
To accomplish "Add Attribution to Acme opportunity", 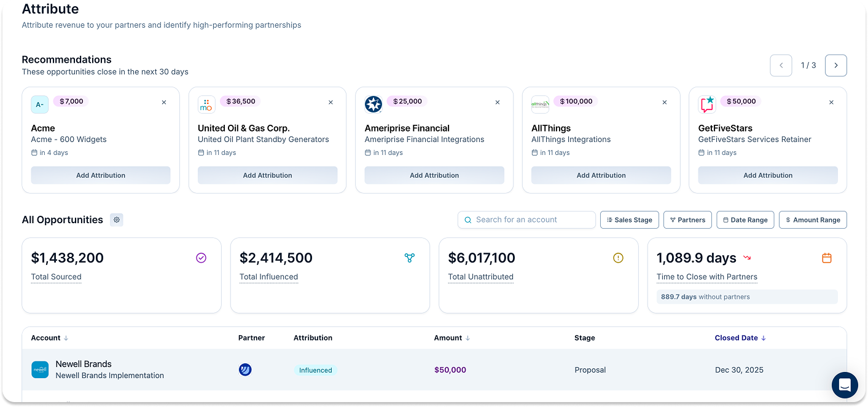I will 101,175.
